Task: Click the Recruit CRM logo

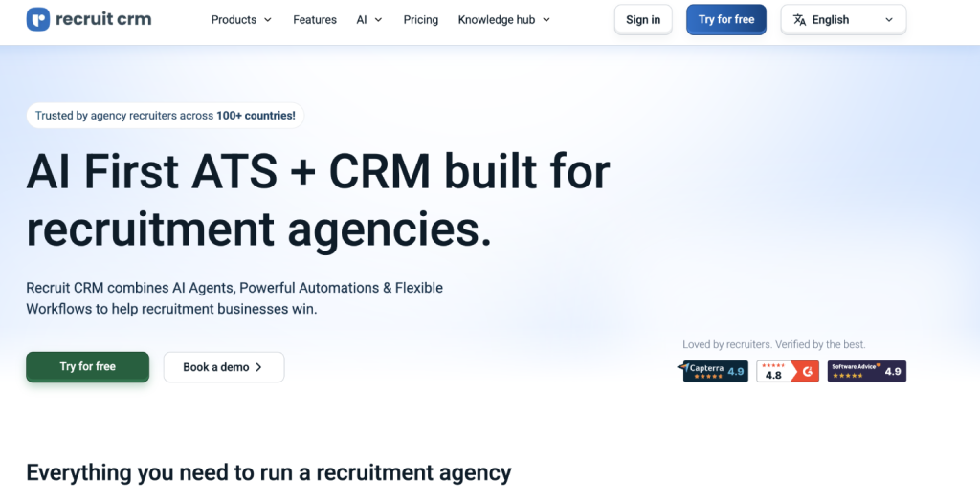Action: click(89, 19)
